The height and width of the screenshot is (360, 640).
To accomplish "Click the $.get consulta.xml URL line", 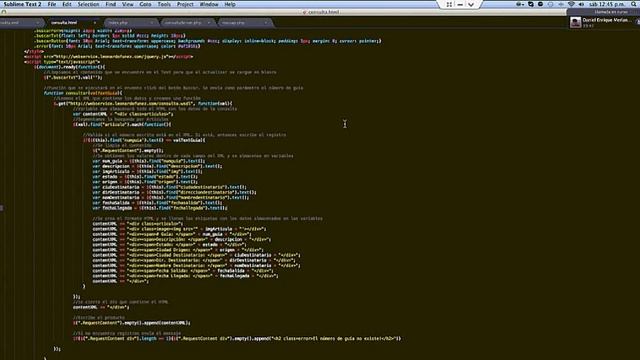I will 143,103.
